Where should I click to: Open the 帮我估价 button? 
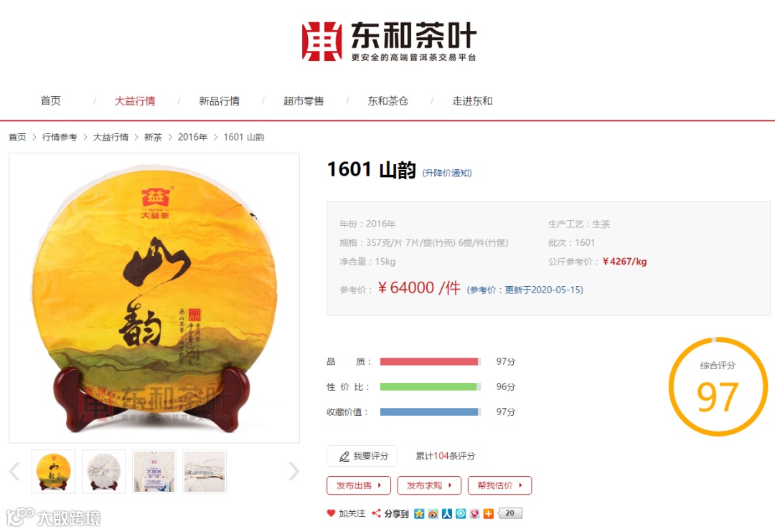coord(499,485)
